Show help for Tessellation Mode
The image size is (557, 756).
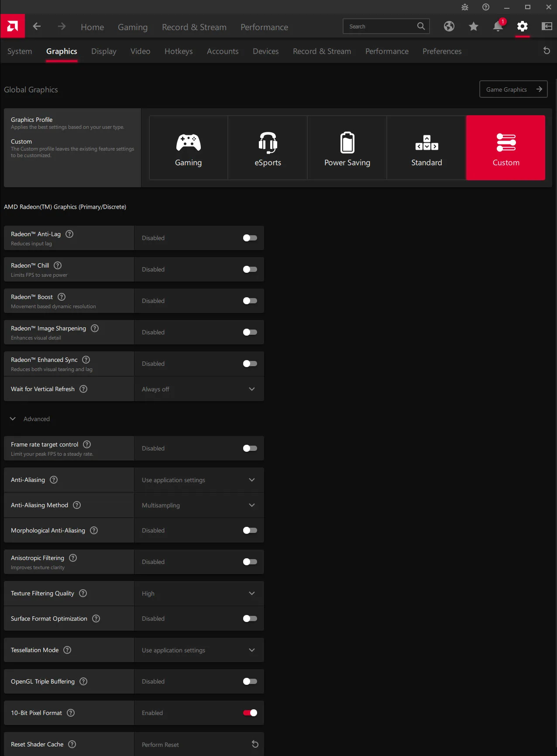(x=67, y=650)
